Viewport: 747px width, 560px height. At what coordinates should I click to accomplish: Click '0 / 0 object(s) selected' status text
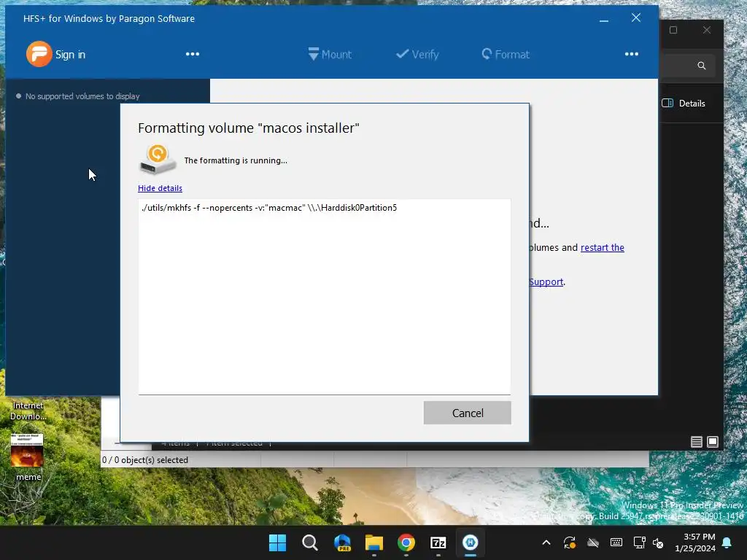(x=145, y=460)
